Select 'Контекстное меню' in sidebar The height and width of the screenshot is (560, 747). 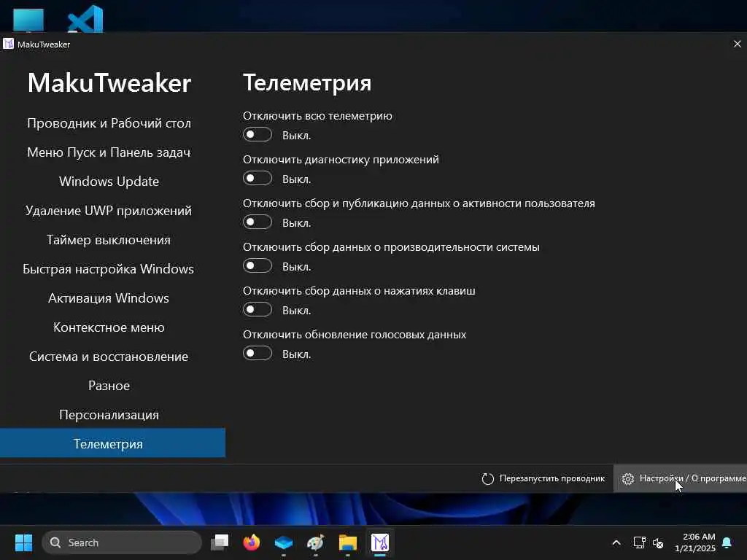tap(109, 327)
